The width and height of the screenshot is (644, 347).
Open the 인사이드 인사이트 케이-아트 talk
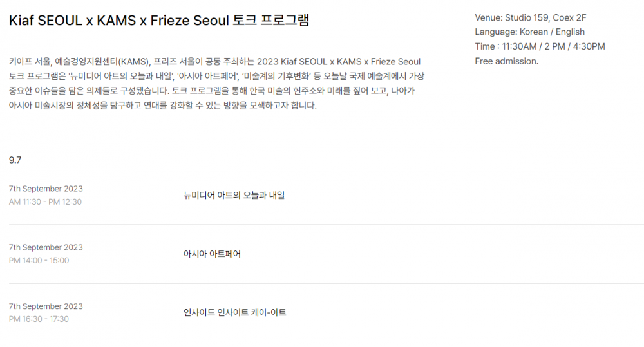(234, 312)
